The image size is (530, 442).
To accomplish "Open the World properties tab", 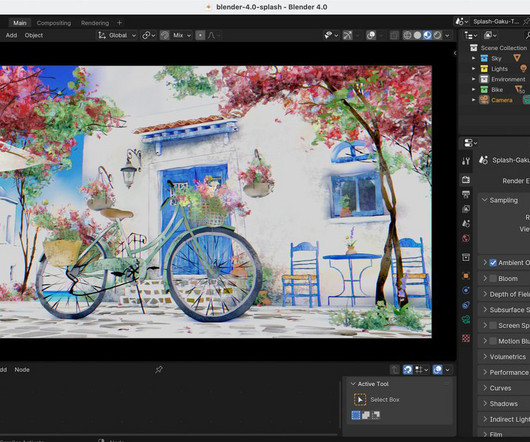I will 466,238.
